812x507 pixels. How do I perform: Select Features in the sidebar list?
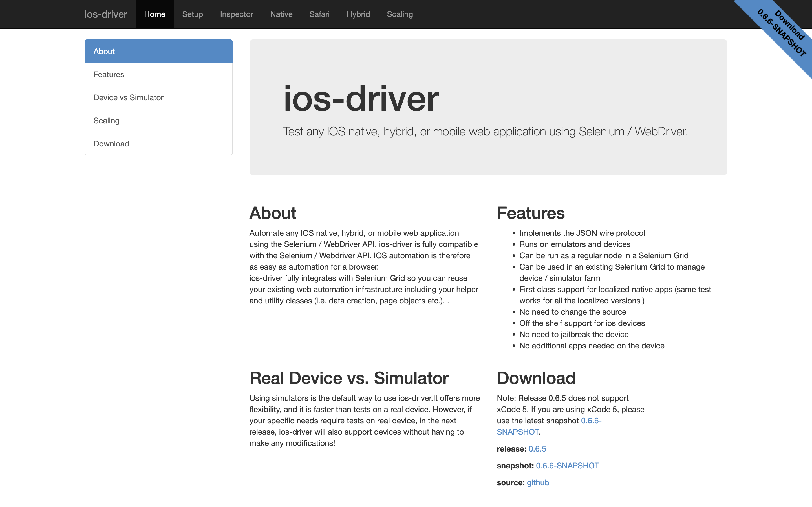pos(158,74)
